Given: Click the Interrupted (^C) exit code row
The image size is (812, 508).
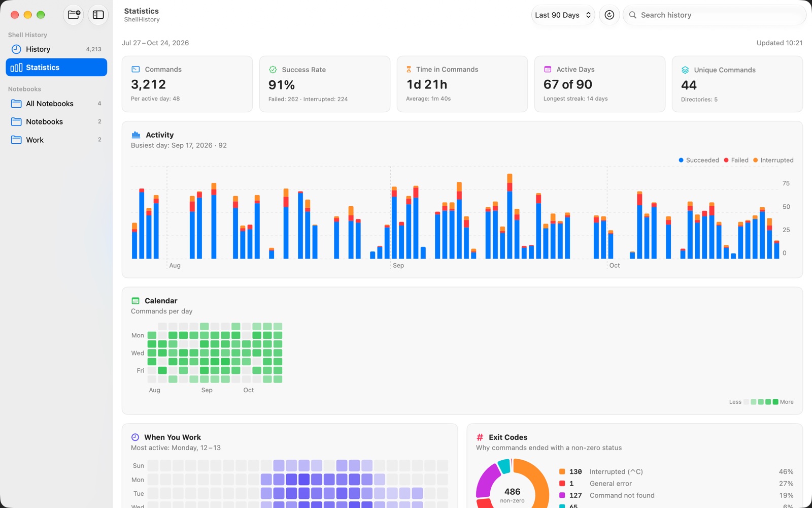Looking at the screenshot, I should tap(676, 472).
